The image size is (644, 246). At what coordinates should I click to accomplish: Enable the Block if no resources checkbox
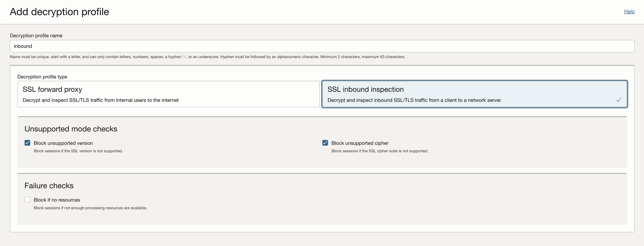tap(28, 200)
